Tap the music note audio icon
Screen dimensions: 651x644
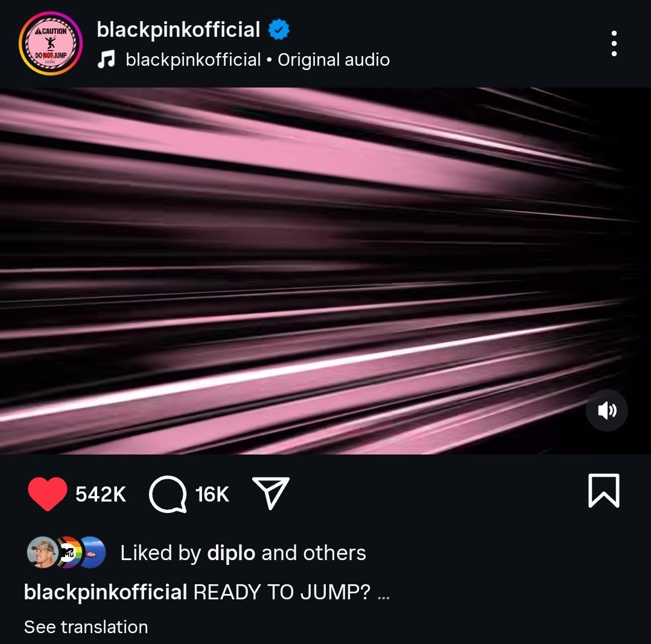click(106, 59)
